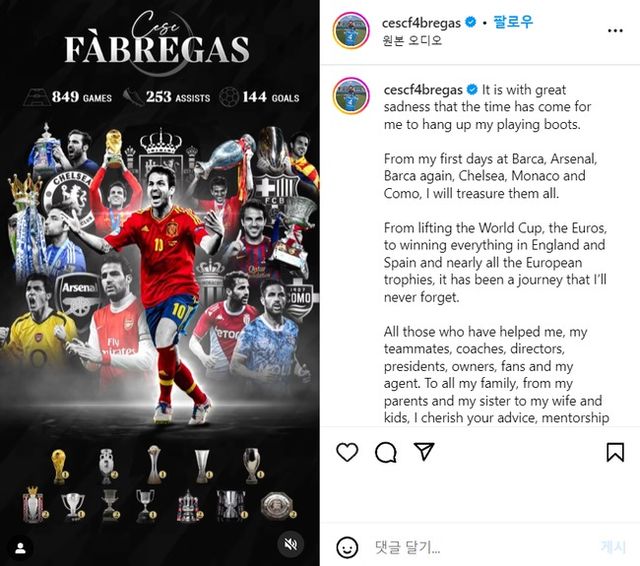Click into the comment input field
This screenshot has height=566, width=640.
coord(482,547)
